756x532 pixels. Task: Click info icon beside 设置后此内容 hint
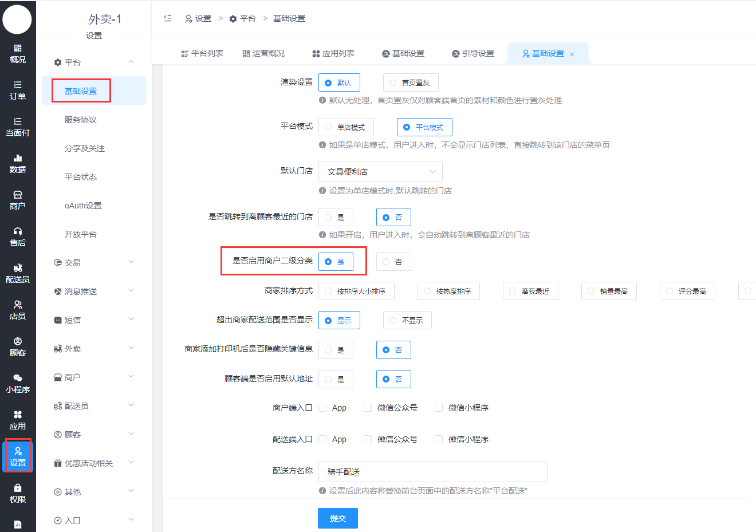322,491
